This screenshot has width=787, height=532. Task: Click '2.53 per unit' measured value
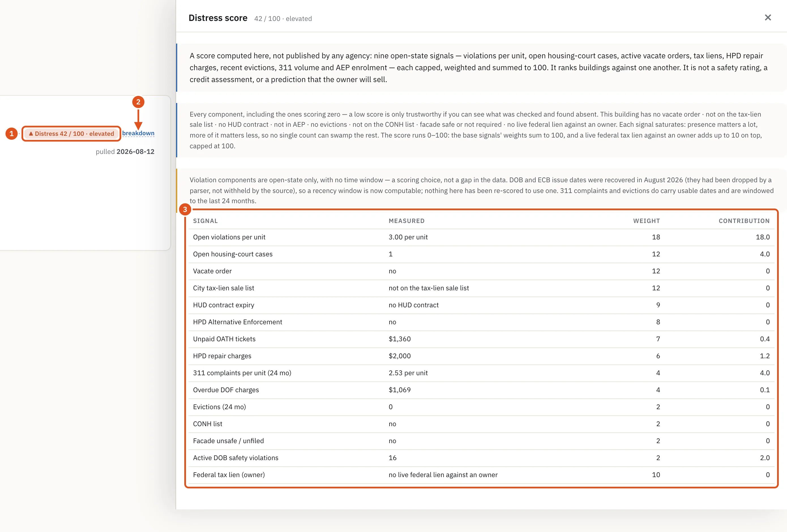click(408, 373)
